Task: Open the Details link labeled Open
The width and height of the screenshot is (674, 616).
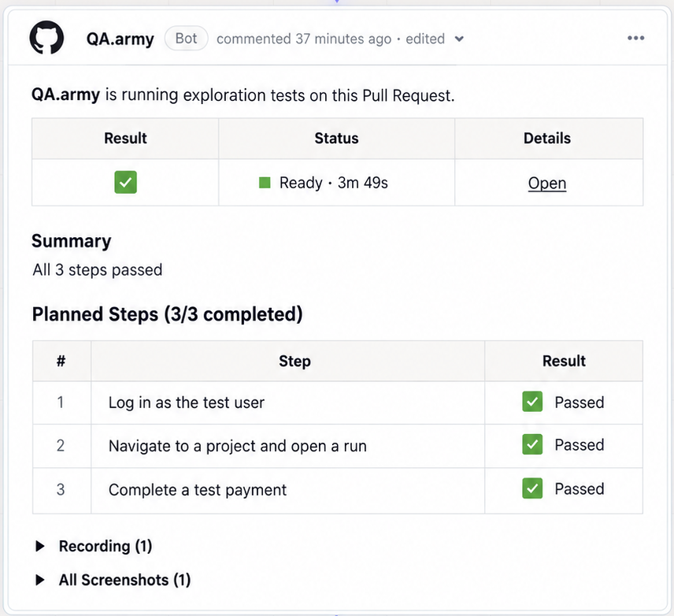Action: (546, 184)
